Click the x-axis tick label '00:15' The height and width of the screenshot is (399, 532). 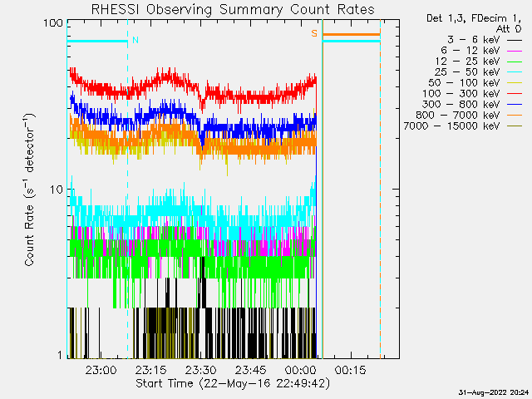coord(351,370)
